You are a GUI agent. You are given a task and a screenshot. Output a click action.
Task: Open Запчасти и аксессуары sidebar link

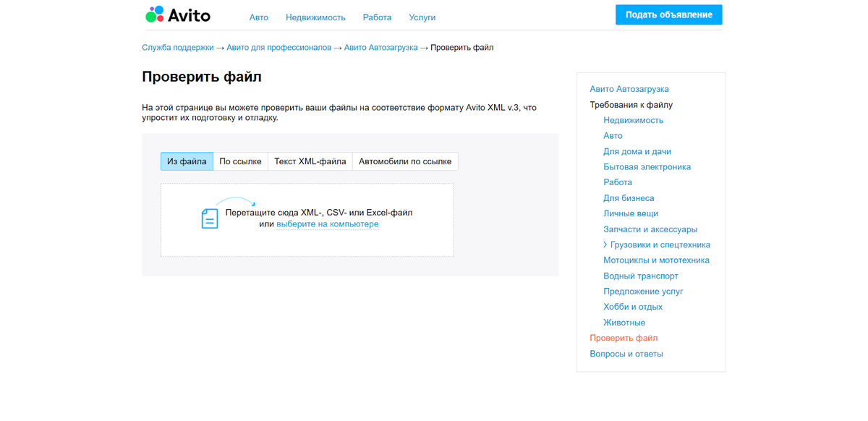tap(650, 229)
